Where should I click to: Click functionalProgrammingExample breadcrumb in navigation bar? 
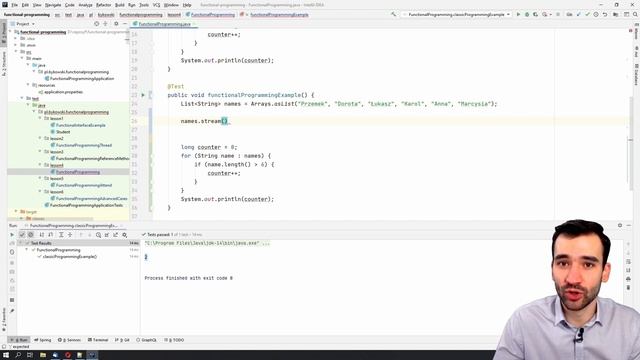pyautogui.click(x=279, y=15)
